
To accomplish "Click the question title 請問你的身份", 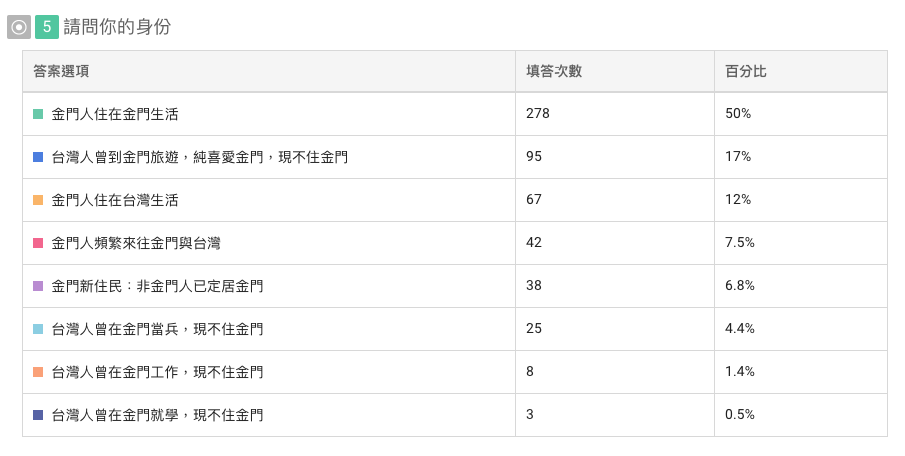I will click(117, 27).
